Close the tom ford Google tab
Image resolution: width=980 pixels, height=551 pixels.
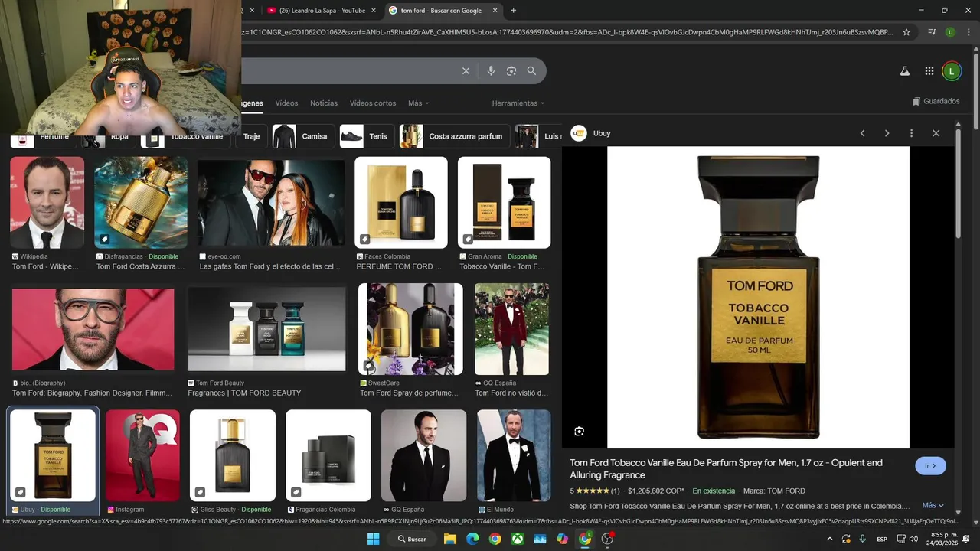point(495,11)
